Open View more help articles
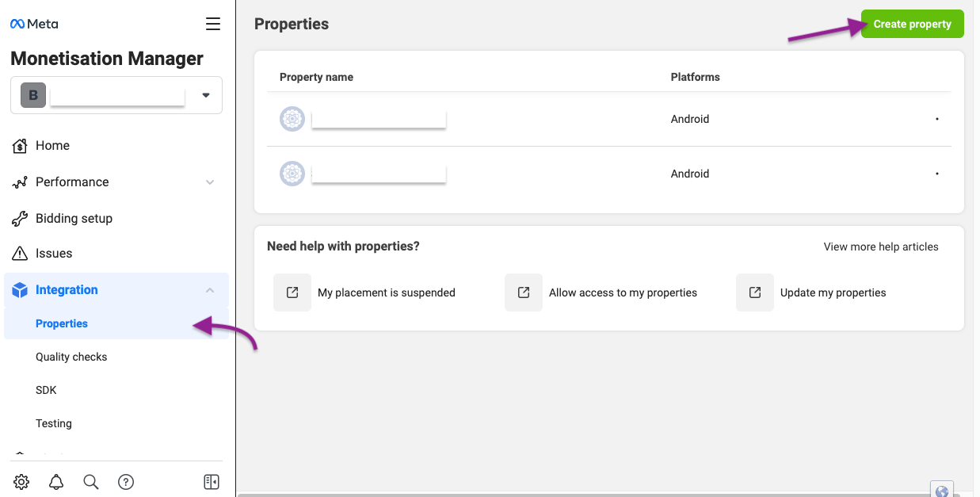Image resolution: width=980 pixels, height=497 pixels. (881, 246)
